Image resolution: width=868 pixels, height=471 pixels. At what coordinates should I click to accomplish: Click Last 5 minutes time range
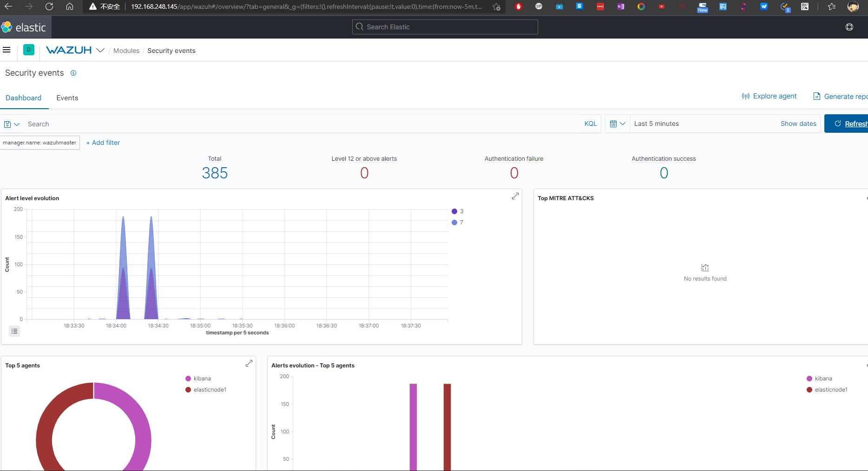pyautogui.click(x=657, y=124)
